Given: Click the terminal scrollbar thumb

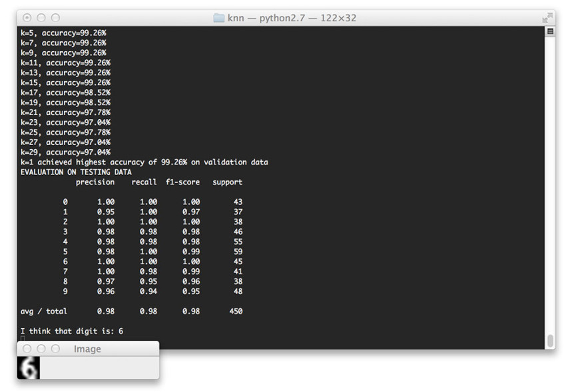Looking at the screenshot, I should 550,340.
